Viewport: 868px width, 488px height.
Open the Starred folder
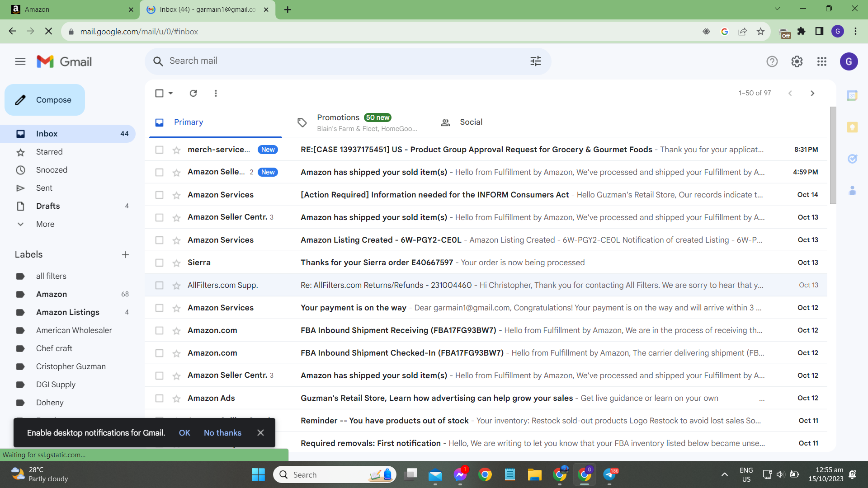[68, 152]
